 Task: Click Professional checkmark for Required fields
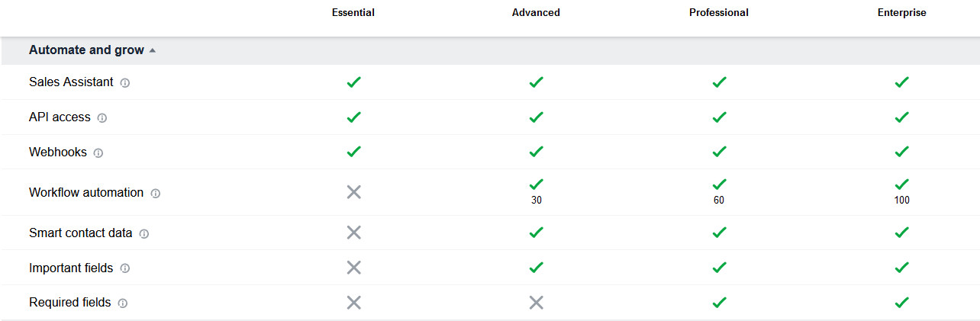coord(719,303)
